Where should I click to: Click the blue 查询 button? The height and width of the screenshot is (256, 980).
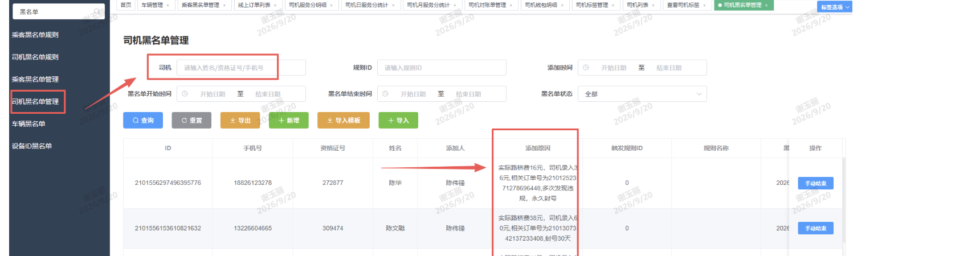click(x=143, y=120)
